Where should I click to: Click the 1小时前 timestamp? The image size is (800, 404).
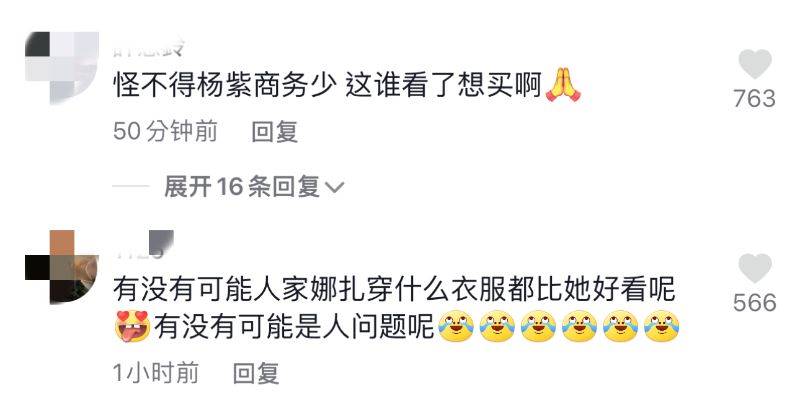point(156,373)
